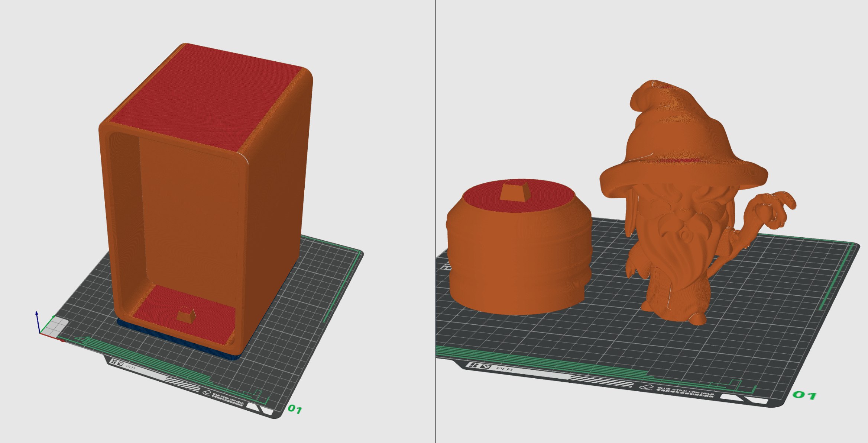
Task: Click the green '01' plate label in right view
Action: click(x=805, y=395)
